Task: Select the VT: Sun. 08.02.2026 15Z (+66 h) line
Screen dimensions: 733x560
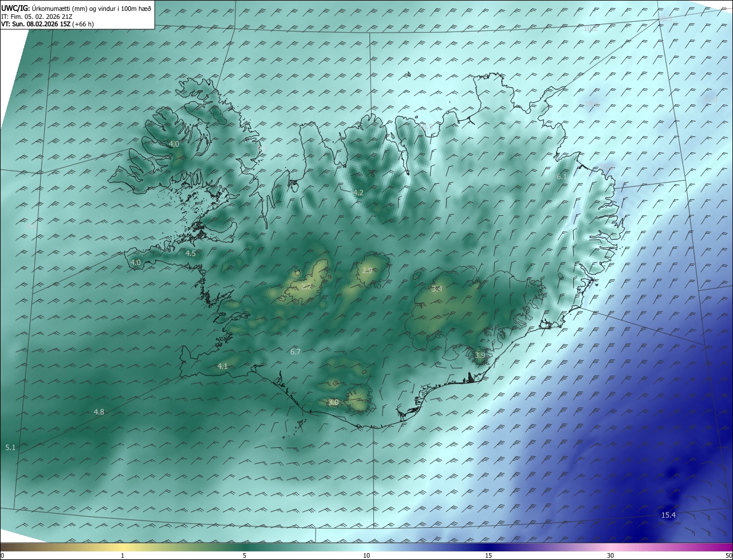Action: tap(48, 24)
